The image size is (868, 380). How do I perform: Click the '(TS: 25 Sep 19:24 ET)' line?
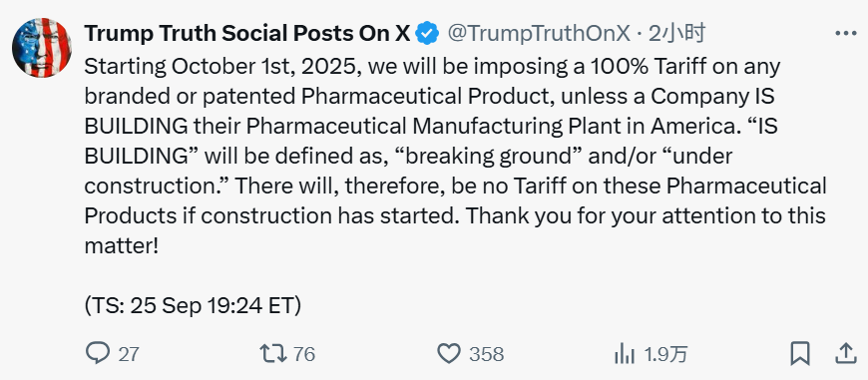(193, 306)
